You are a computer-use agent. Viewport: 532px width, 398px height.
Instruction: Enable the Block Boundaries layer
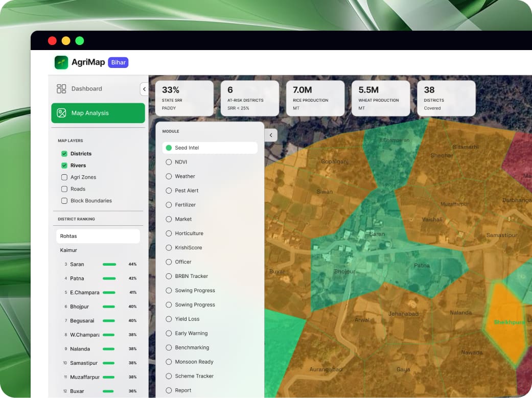(x=64, y=201)
